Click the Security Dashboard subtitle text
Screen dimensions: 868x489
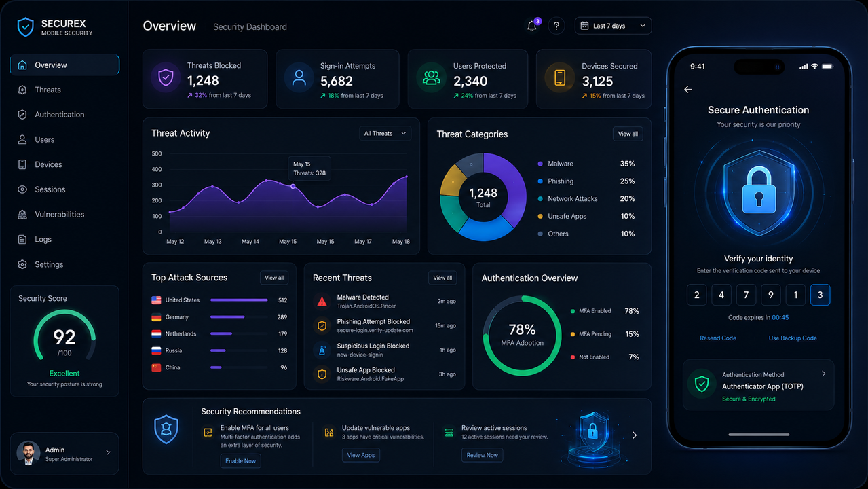click(250, 27)
